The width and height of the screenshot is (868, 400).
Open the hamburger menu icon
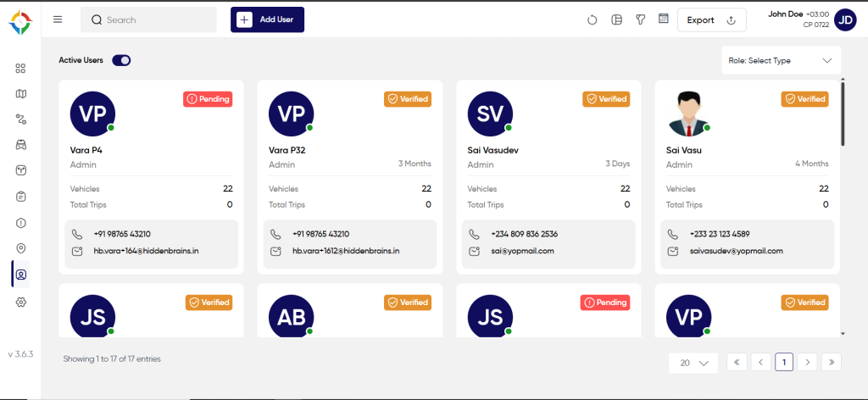click(x=58, y=19)
